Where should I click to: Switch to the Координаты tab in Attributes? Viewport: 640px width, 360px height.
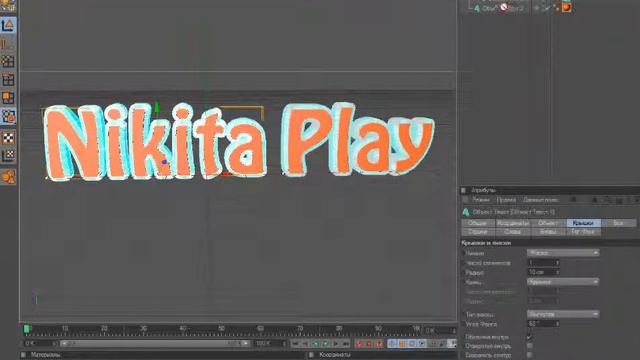click(513, 223)
